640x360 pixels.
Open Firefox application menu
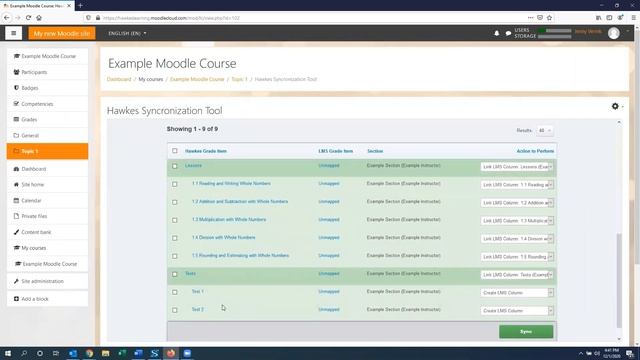[633, 18]
